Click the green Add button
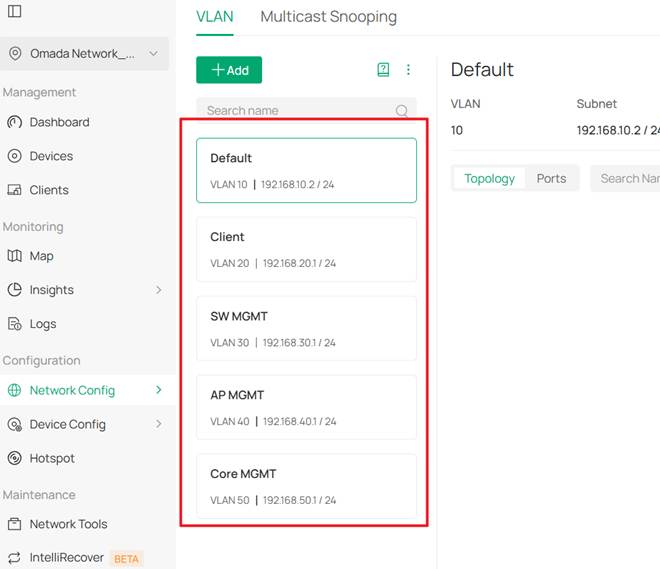This screenshot has height=569, width=660. click(x=229, y=70)
